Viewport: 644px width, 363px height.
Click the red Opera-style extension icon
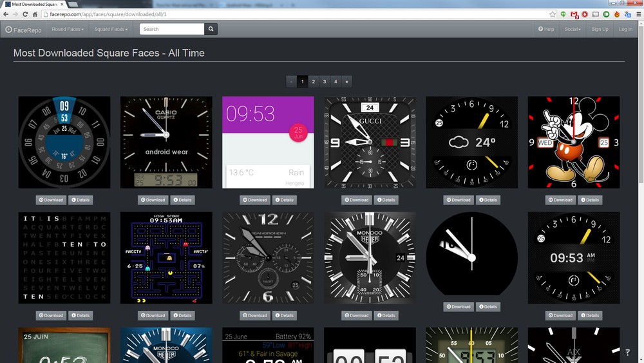585,14
